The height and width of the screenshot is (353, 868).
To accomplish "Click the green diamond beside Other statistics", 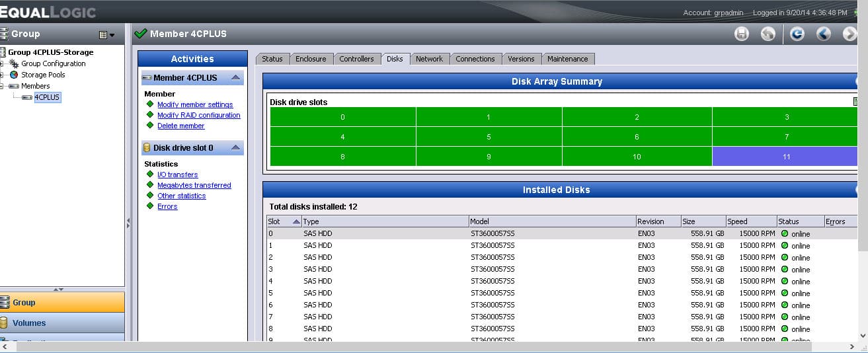I will [150, 196].
